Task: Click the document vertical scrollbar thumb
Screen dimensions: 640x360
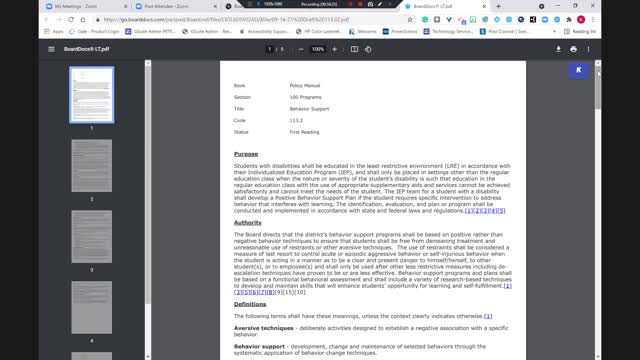Action: [598, 88]
